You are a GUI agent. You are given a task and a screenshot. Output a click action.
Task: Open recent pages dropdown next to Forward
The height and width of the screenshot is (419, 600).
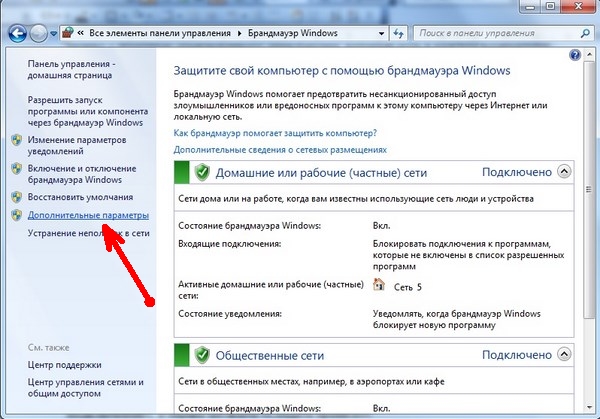coord(54,34)
